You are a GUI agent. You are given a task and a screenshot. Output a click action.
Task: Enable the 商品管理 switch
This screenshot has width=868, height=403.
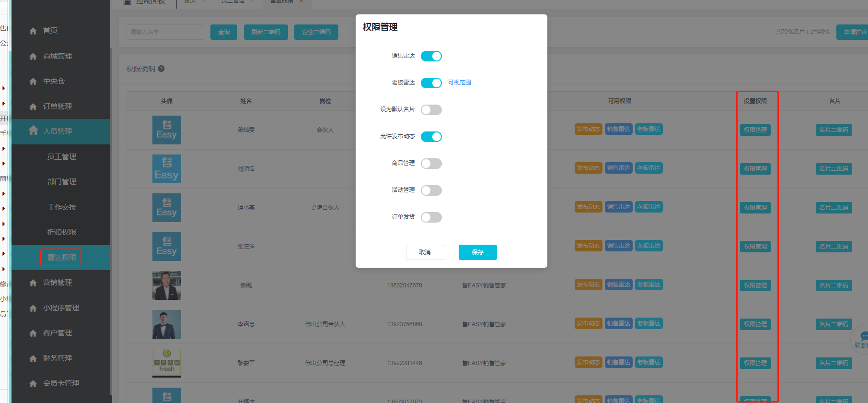(431, 164)
